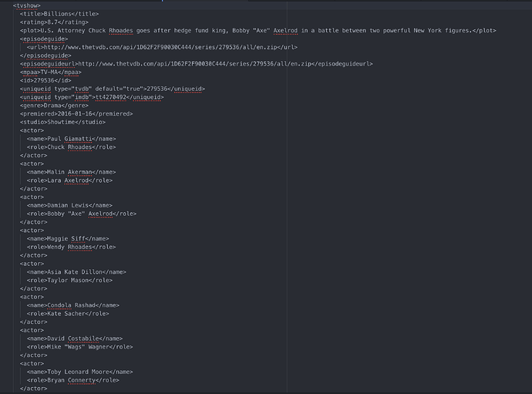Click the name line Condola Rashad
Screen dimensions: 532x394
73,305
